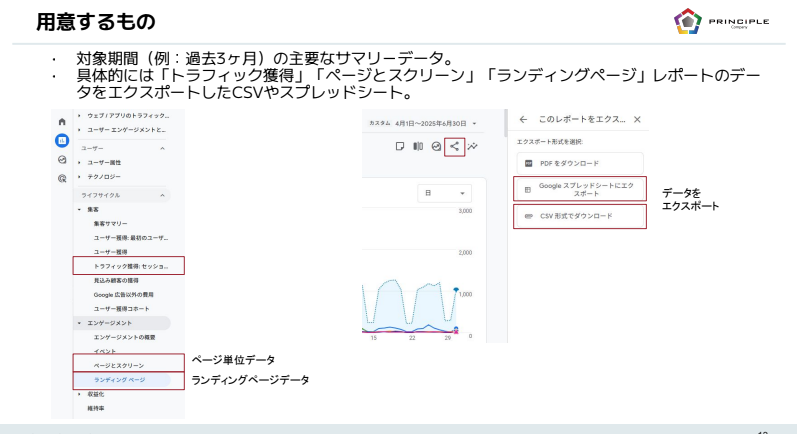Select トラフィック獲得 report in the sidebar

pyautogui.click(x=128, y=267)
